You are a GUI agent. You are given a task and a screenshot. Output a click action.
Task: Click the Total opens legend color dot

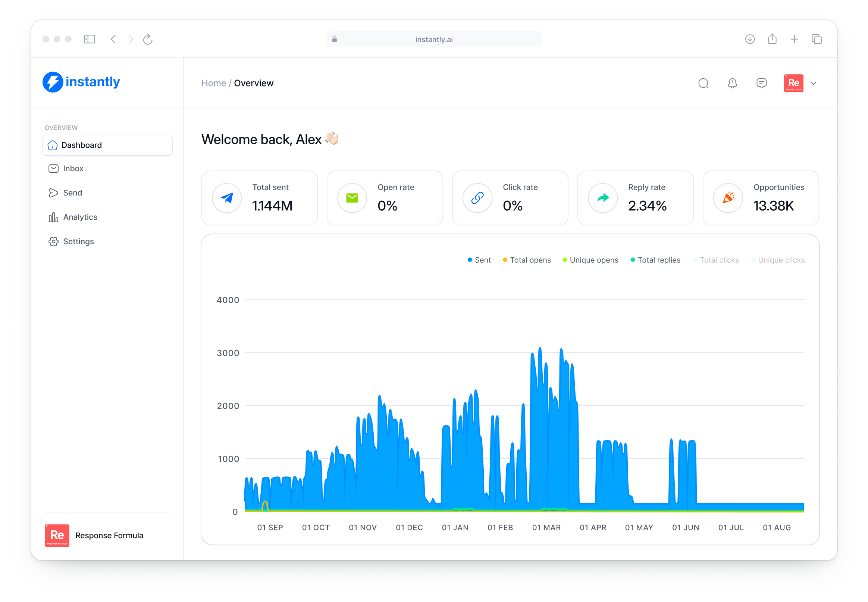[x=505, y=260]
